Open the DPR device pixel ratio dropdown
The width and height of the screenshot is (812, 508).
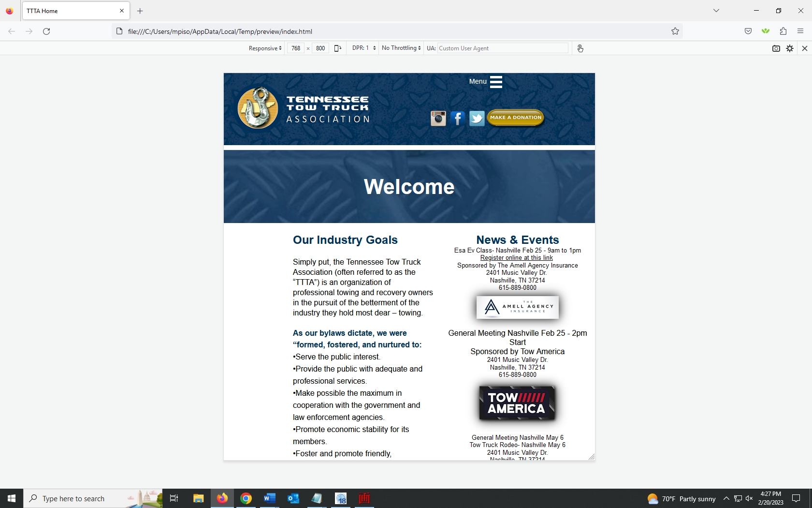coord(364,48)
